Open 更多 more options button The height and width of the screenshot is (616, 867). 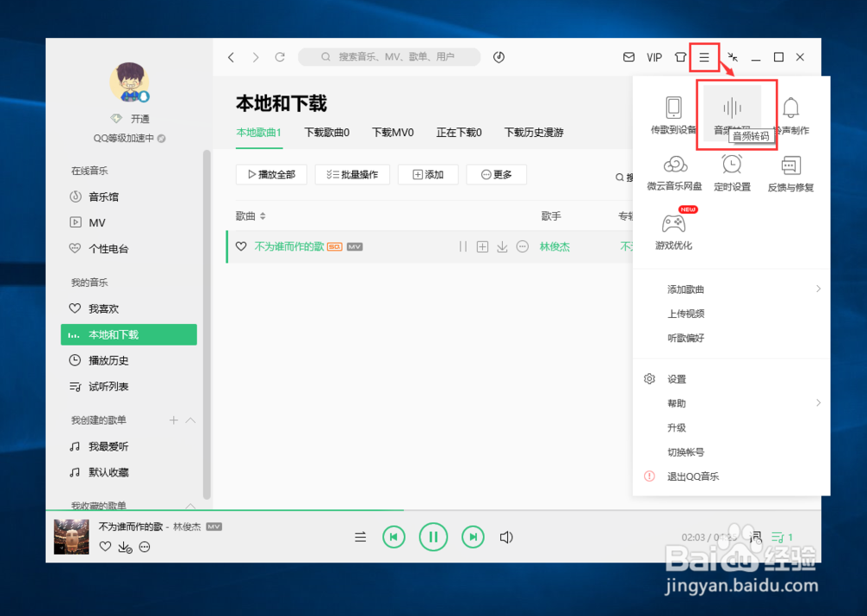(496, 175)
